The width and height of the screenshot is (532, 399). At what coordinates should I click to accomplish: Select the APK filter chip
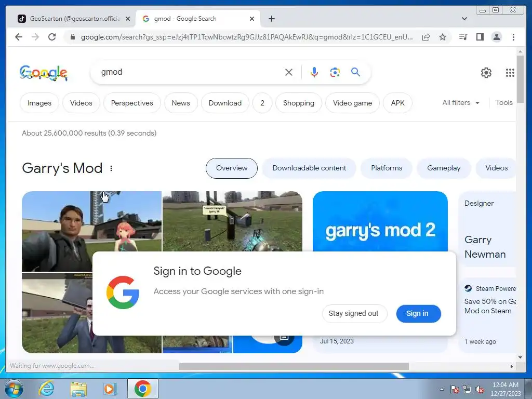(397, 103)
